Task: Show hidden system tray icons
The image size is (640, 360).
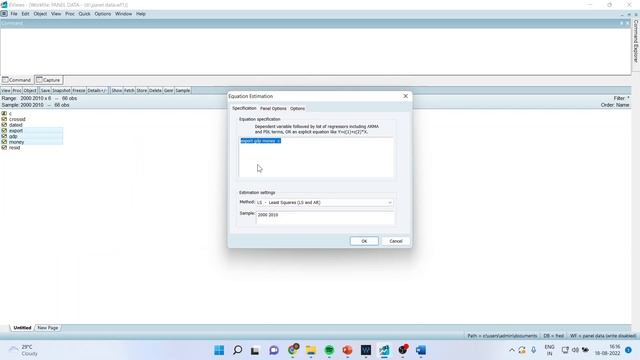Action: point(511,350)
